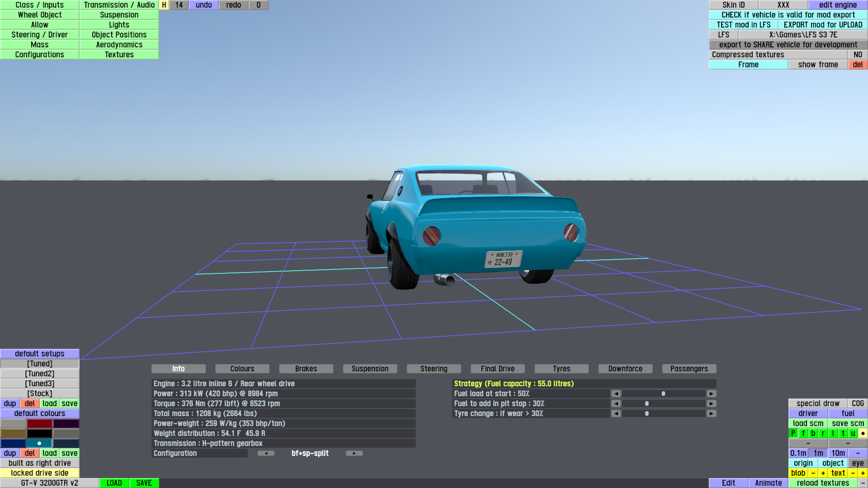Pick the dark red colour swatch
This screenshot has height=488, width=868.
(40, 423)
